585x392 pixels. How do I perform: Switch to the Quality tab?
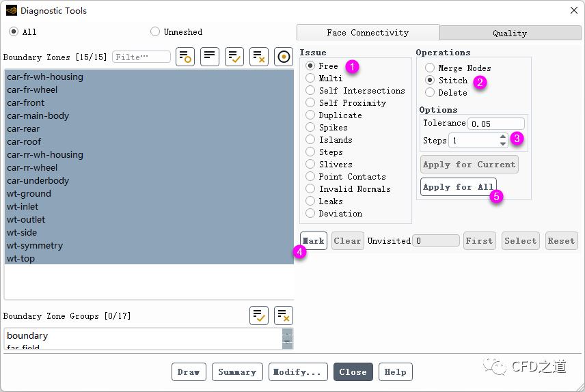(x=510, y=33)
